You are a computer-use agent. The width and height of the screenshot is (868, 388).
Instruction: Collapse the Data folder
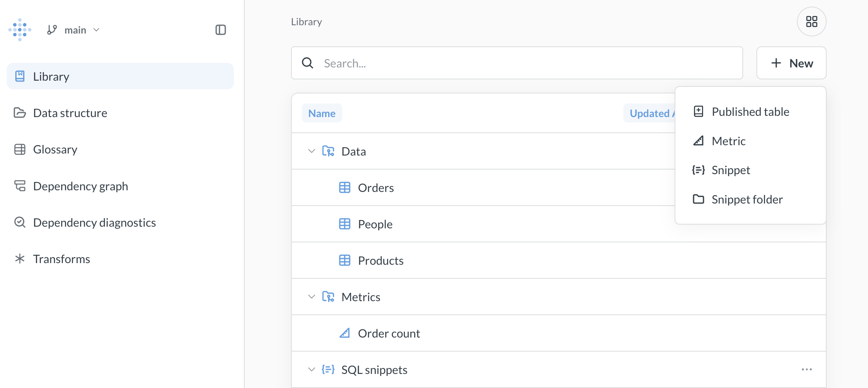click(311, 151)
